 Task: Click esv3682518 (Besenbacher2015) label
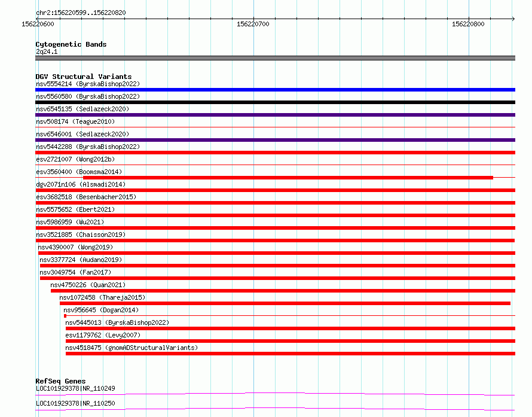86,197
